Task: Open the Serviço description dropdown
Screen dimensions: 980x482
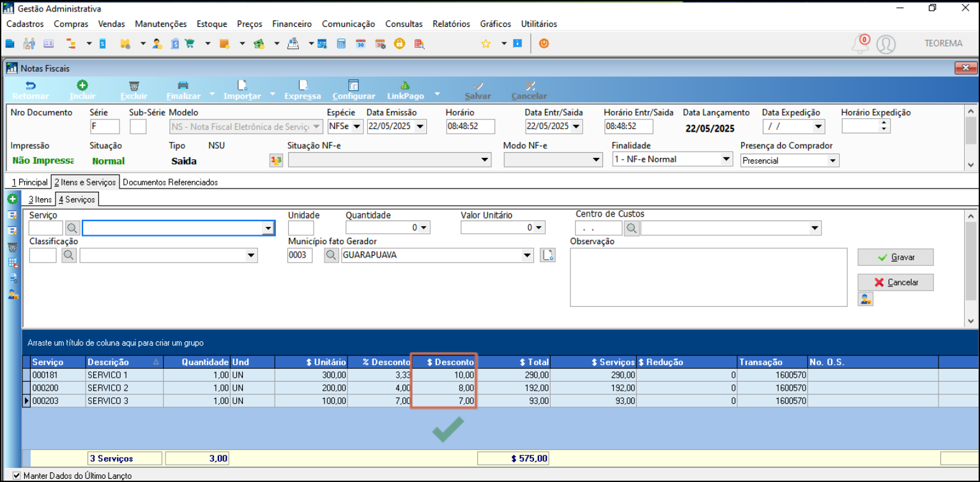Action: coord(268,228)
